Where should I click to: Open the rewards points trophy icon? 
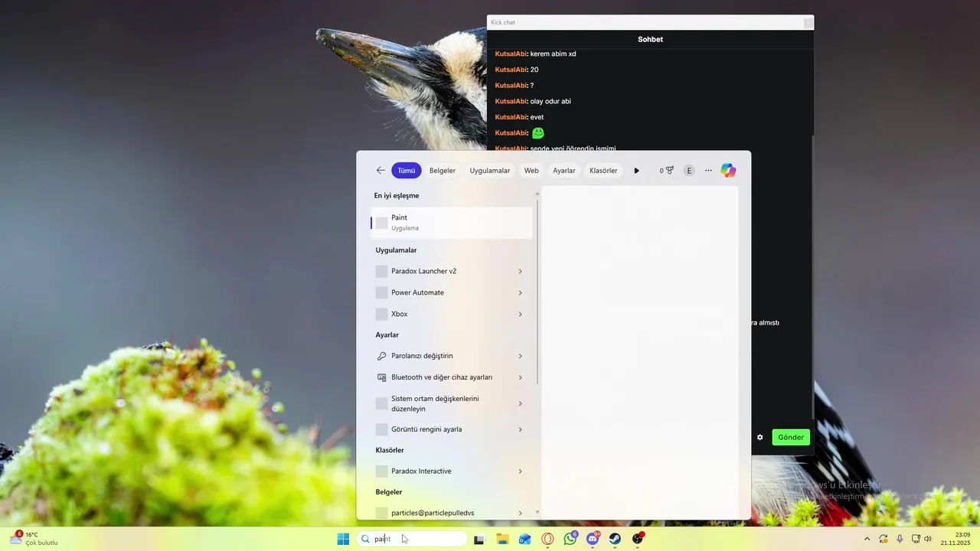[x=667, y=171]
